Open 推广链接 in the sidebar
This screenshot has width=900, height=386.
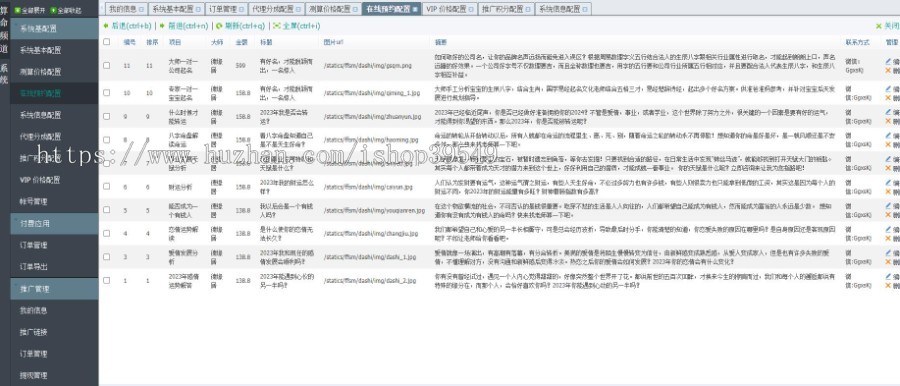click(33, 332)
